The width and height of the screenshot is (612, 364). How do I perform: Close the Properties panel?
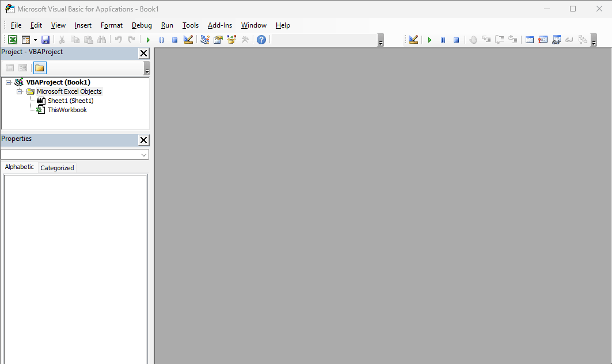[x=143, y=140]
